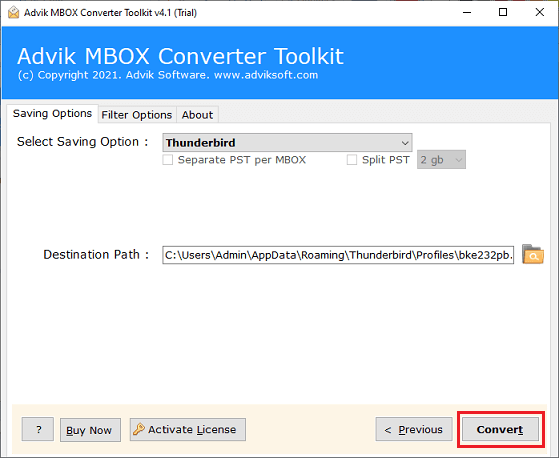Open the Filter Options tab
The width and height of the screenshot is (559, 458).
tap(137, 115)
